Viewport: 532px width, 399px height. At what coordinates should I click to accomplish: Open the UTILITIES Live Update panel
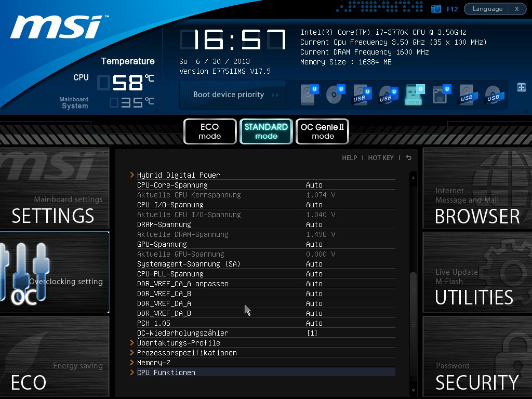477,272
